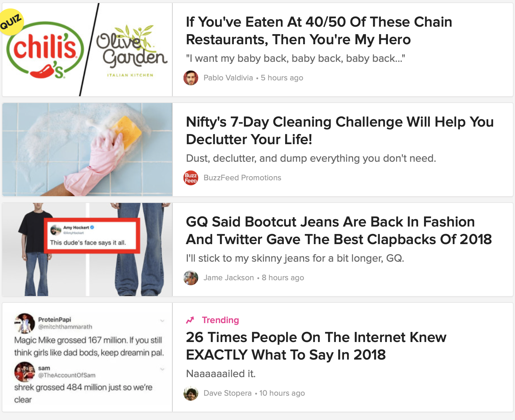
Task: Open Nifty's 7-Day Cleaning Challenge article
Action: [340, 131]
